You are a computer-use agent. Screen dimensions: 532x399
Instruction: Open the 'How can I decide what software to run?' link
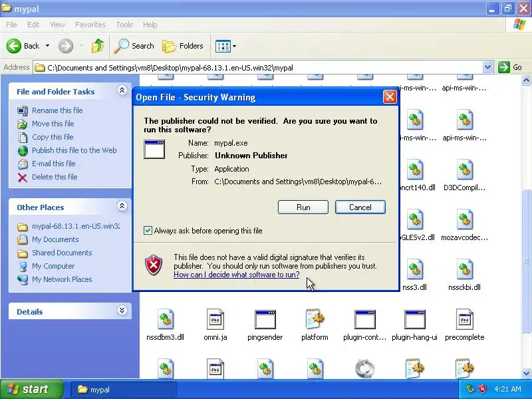point(237,275)
